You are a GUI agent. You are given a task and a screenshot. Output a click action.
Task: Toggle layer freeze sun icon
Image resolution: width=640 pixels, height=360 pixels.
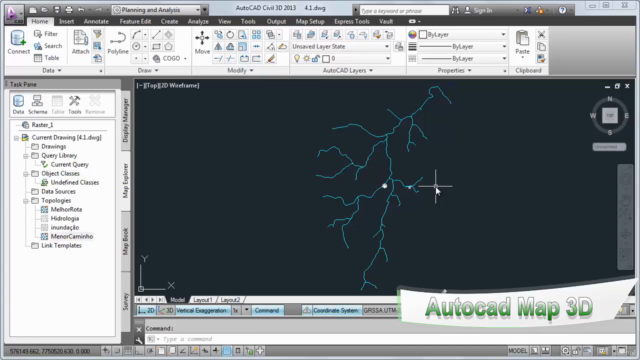[x=307, y=59]
